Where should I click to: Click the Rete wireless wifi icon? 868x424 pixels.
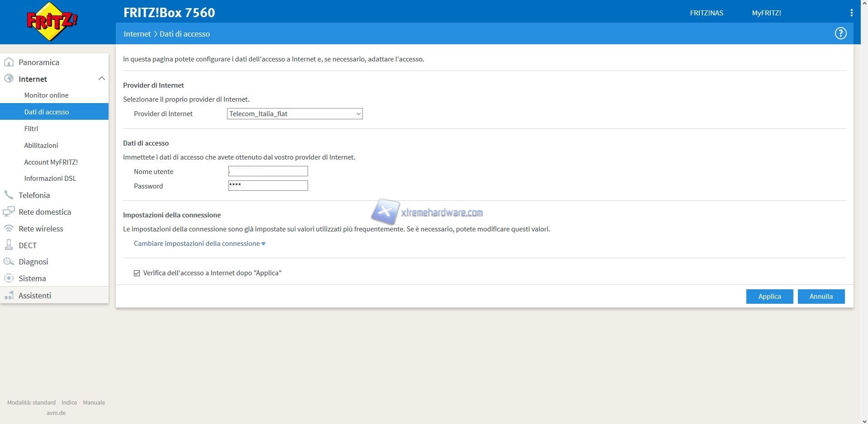[9, 228]
